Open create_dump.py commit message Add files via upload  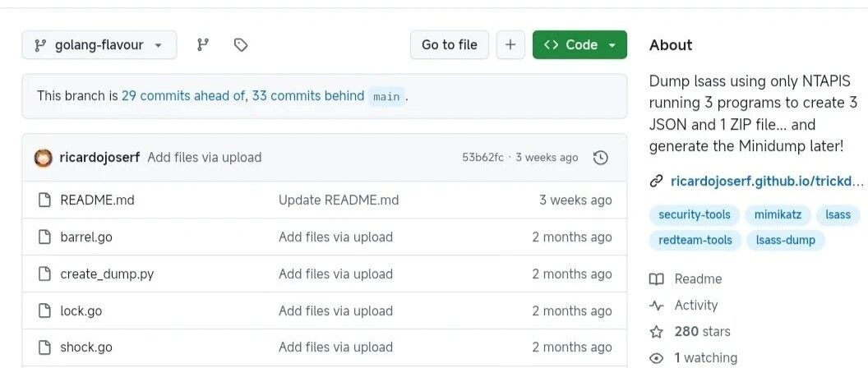(336, 274)
